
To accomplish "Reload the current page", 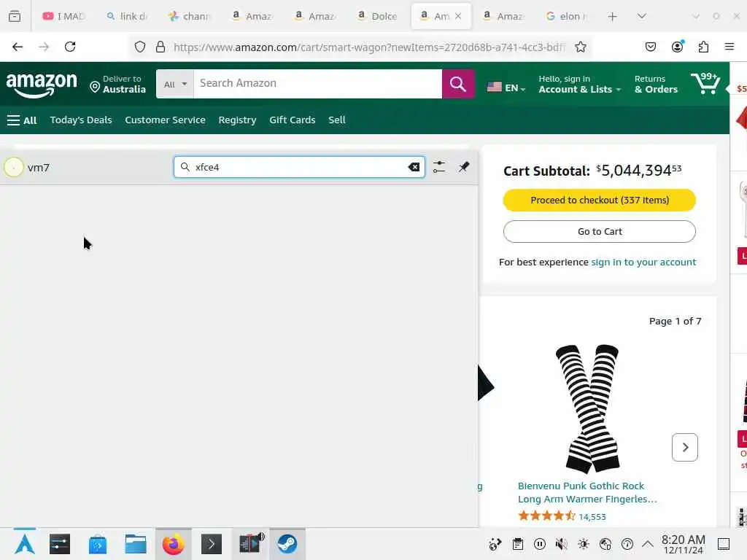I will click(70, 47).
